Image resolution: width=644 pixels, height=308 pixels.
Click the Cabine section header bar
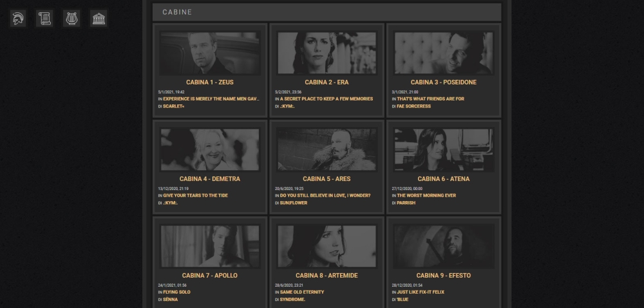pyautogui.click(x=327, y=12)
